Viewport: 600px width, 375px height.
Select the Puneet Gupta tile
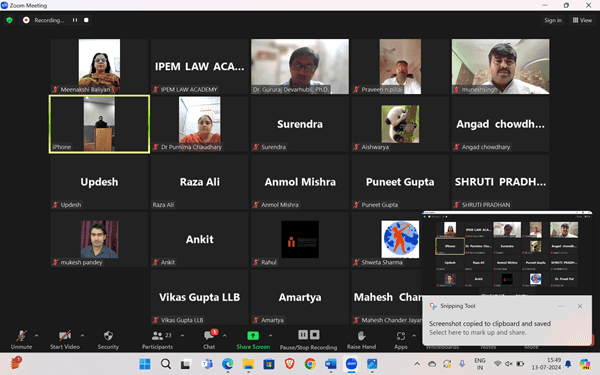tap(400, 182)
